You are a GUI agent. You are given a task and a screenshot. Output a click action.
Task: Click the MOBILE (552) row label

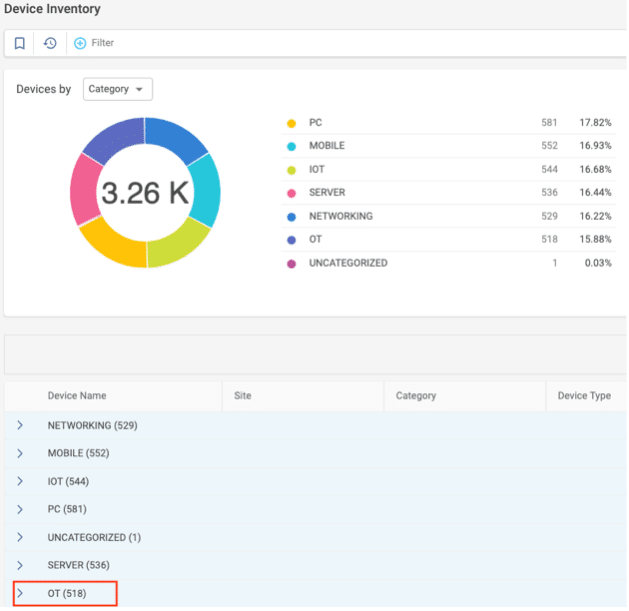pos(79,453)
